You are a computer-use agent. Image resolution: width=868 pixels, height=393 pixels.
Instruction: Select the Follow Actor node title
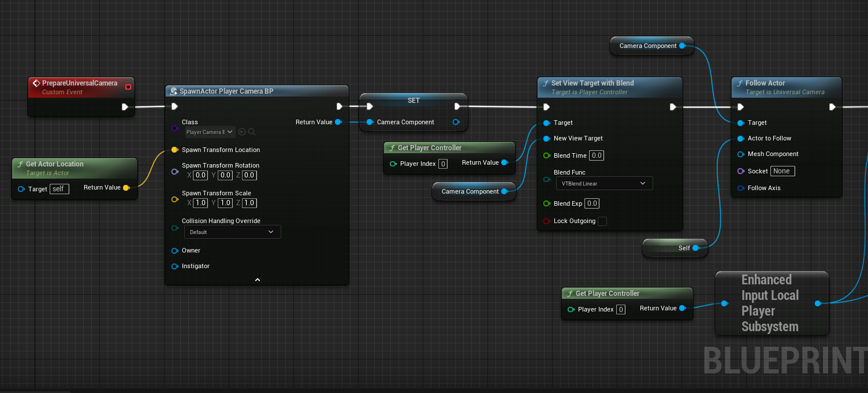point(765,83)
